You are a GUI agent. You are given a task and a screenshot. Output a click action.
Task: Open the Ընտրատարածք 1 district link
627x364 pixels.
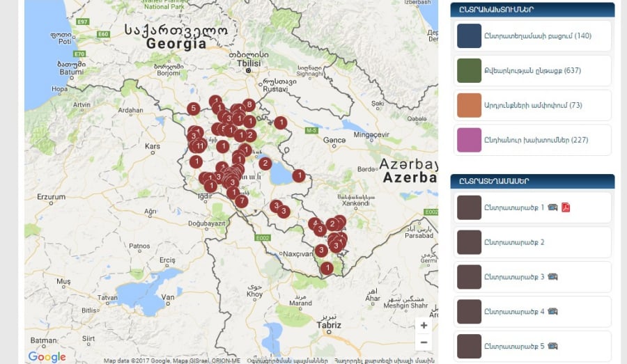point(514,207)
